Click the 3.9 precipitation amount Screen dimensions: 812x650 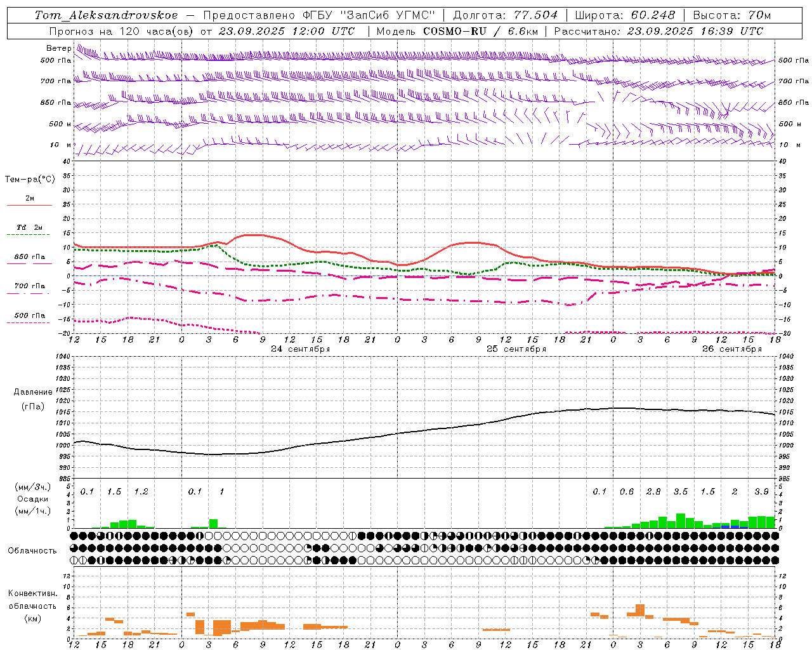pos(762,491)
